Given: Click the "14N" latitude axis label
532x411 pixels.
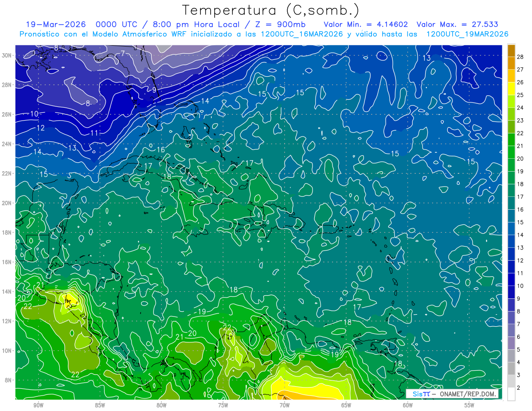Looking at the screenshot, I should point(7,291).
